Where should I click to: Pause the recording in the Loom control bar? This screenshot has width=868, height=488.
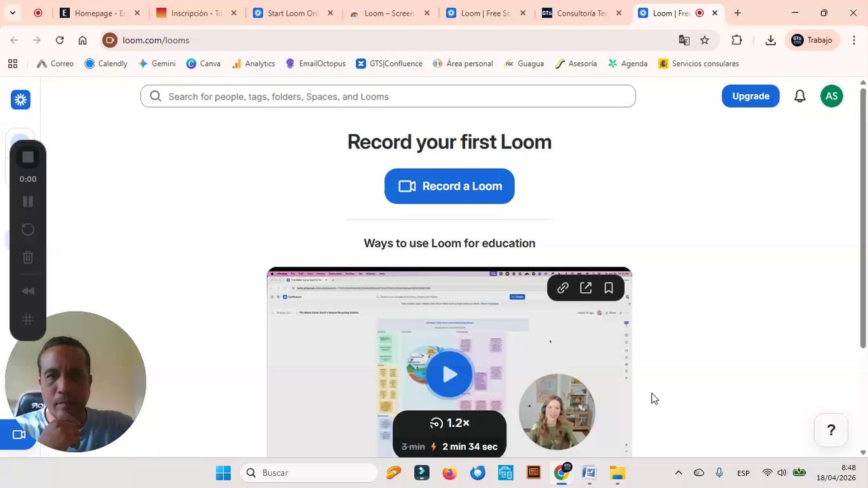point(28,201)
